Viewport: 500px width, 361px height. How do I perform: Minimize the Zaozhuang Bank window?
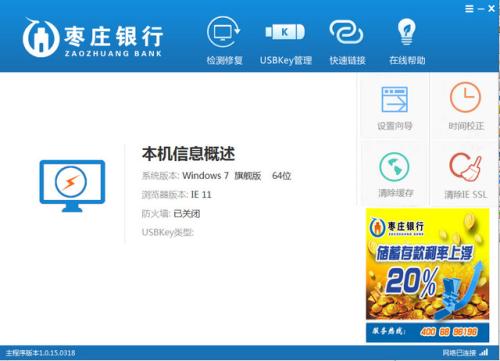[480, 9]
